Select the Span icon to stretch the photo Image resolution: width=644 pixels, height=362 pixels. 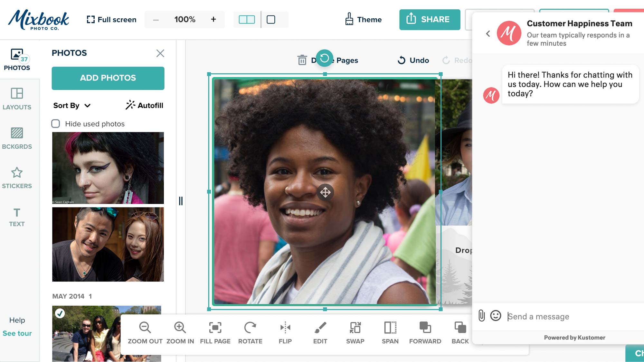[x=390, y=328]
